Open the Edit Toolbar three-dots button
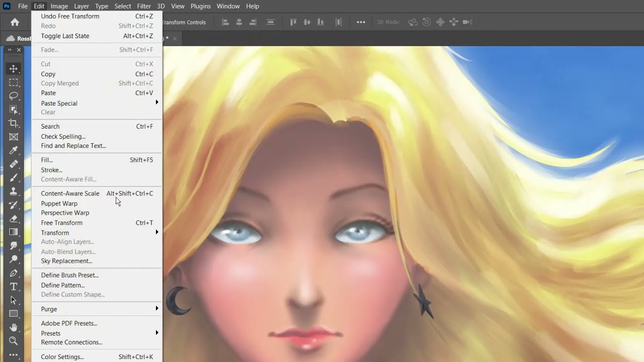The image size is (644, 362). (x=14, y=355)
